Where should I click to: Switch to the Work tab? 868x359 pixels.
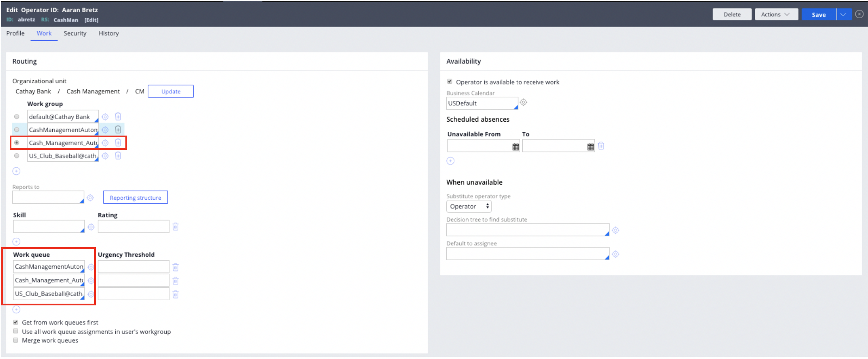pos(44,33)
